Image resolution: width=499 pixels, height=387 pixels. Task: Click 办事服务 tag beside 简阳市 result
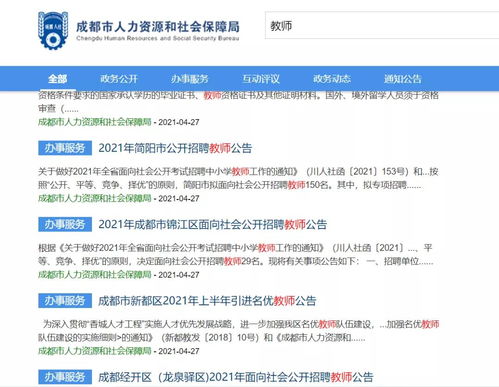65,148
